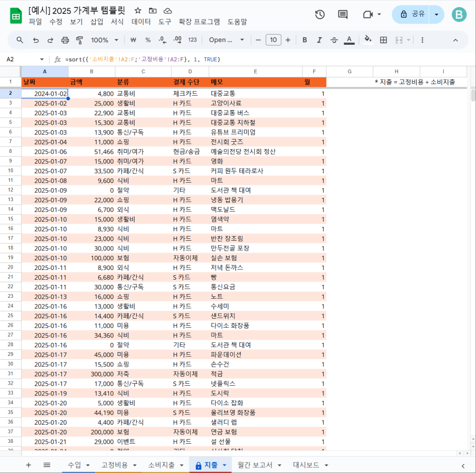
Task: Open the fill color paint bucket
Action: 368,40
